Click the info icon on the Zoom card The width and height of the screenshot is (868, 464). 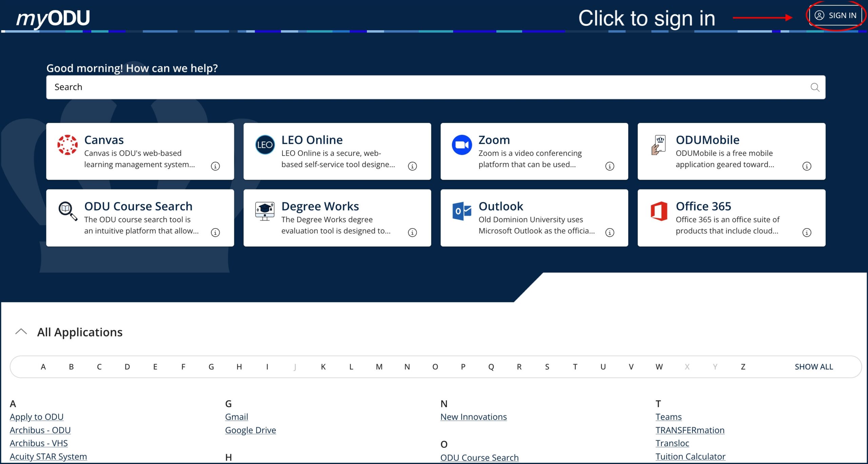(x=609, y=166)
